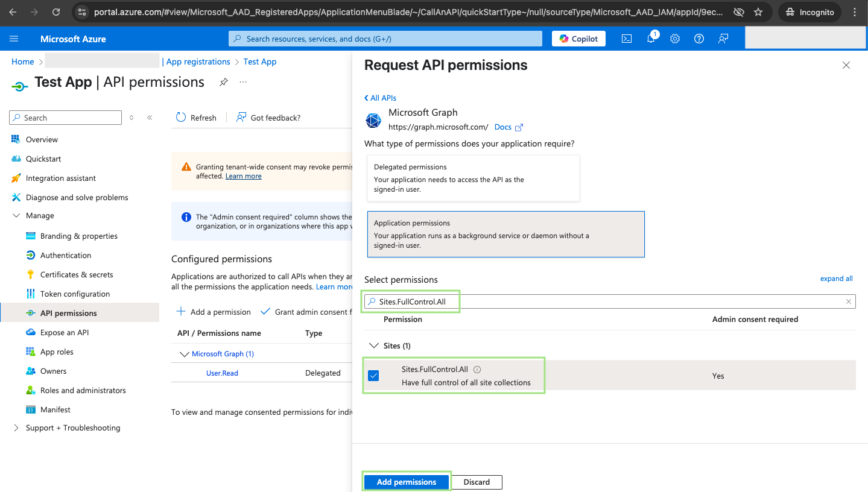Viewport: 868px width, 492px height.
Task: Expand Support + Troubleshooting
Action: (x=16, y=427)
